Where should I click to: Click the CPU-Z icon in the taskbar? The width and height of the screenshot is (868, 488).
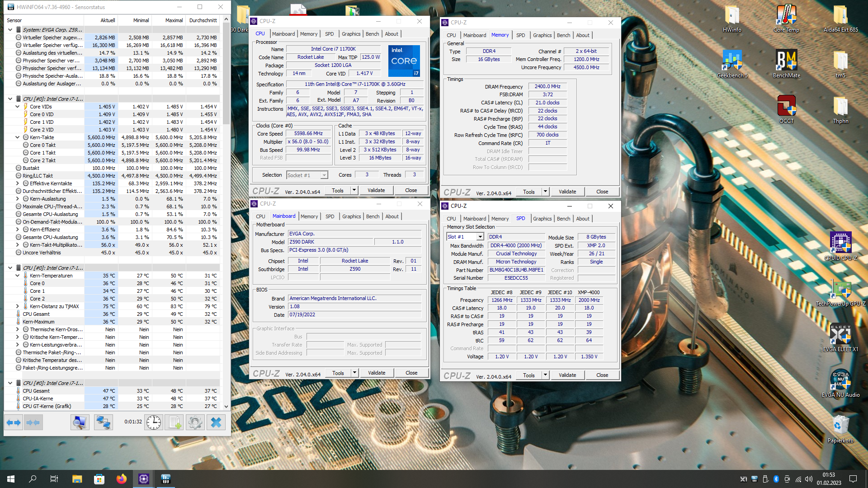144,479
